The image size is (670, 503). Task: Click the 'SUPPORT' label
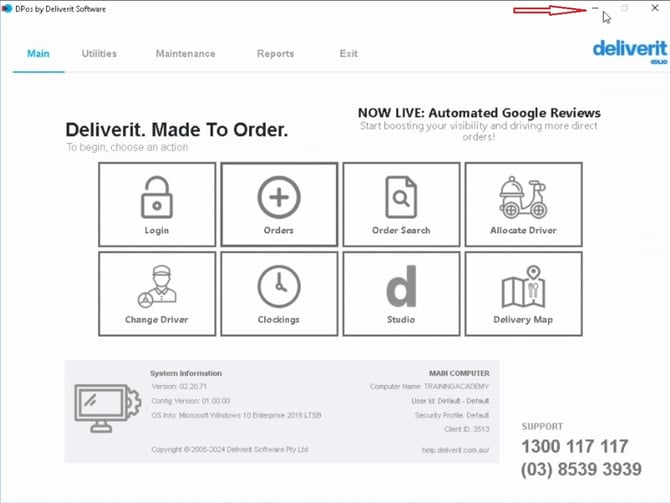(542, 427)
